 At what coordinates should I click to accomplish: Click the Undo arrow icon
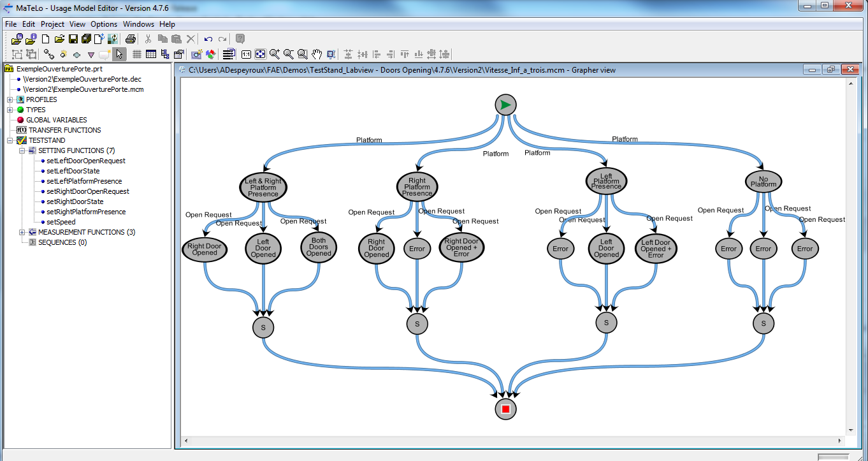(x=208, y=39)
